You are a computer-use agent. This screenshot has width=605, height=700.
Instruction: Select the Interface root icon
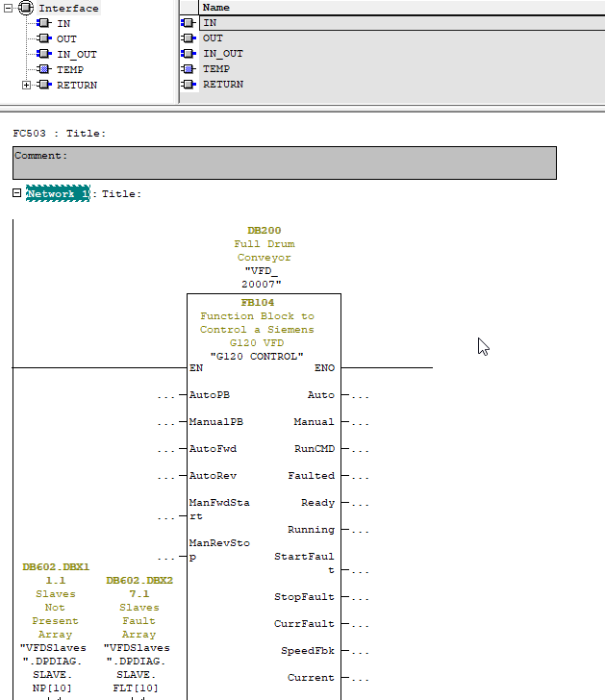[x=26, y=8]
